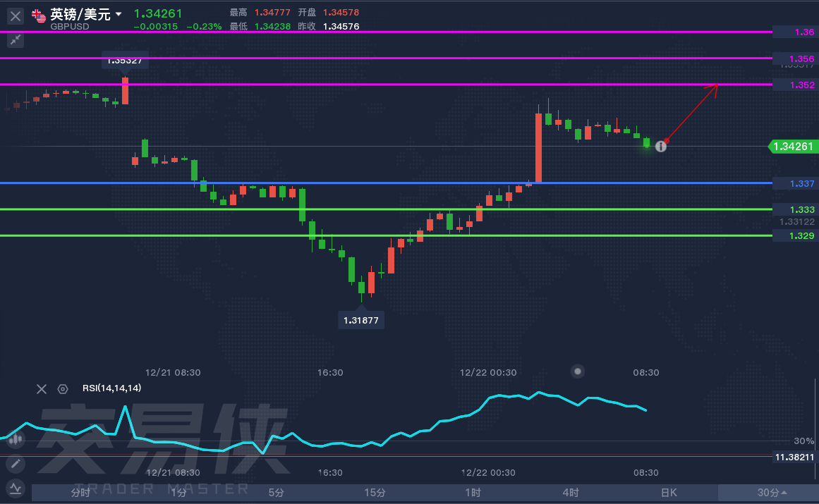
Task: Switch to the 1时 timeframe tab
Action: 473,493
